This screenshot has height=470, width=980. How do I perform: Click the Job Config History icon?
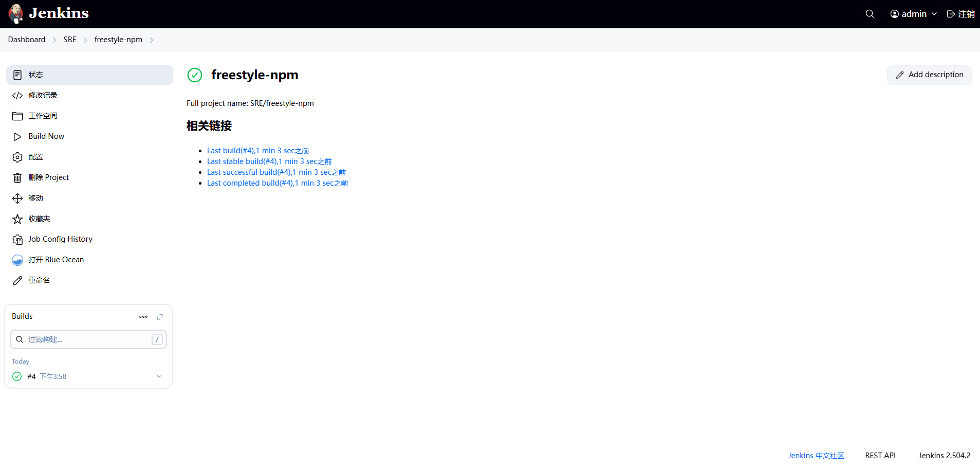[x=17, y=240]
